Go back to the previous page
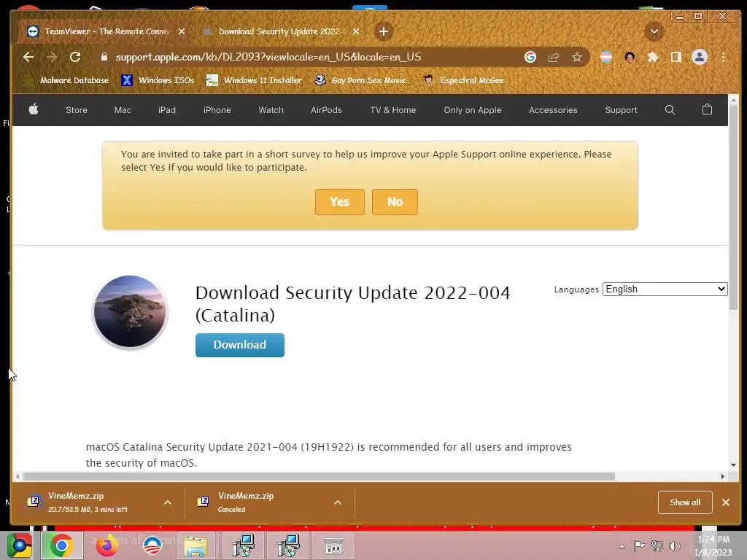Viewport: 747px width, 560px height. coord(28,57)
